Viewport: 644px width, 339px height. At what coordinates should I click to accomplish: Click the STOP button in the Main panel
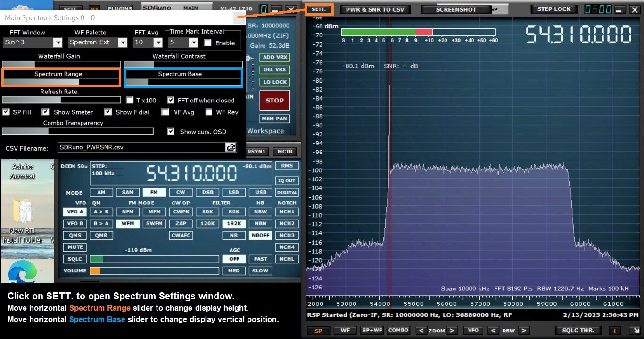pyautogui.click(x=274, y=101)
